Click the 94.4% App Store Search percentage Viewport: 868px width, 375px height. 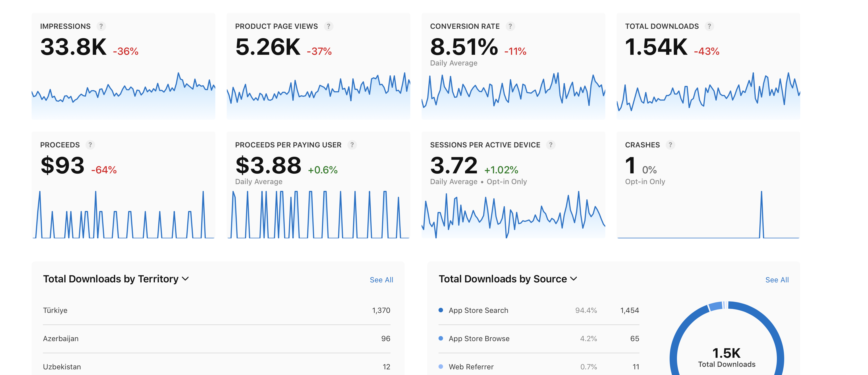point(586,311)
